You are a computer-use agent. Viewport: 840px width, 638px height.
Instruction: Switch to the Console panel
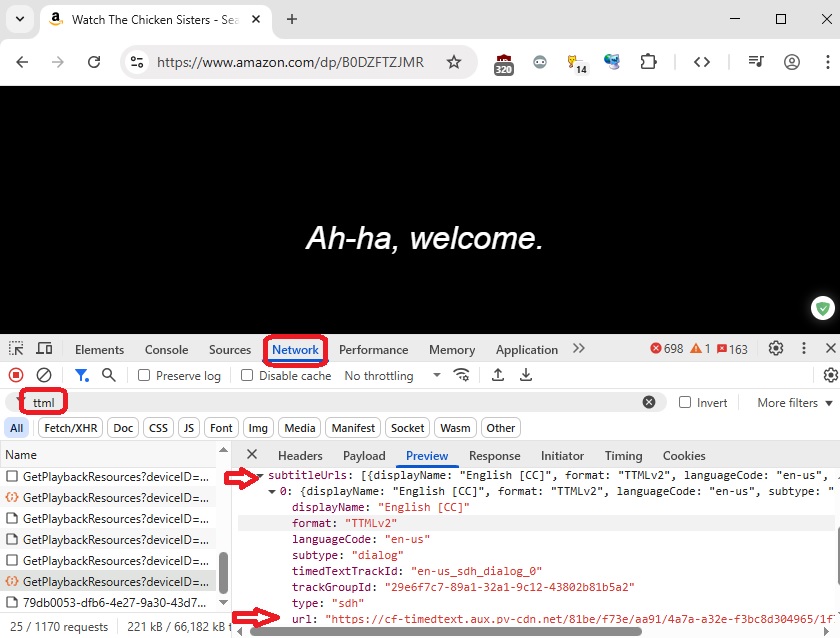click(166, 350)
